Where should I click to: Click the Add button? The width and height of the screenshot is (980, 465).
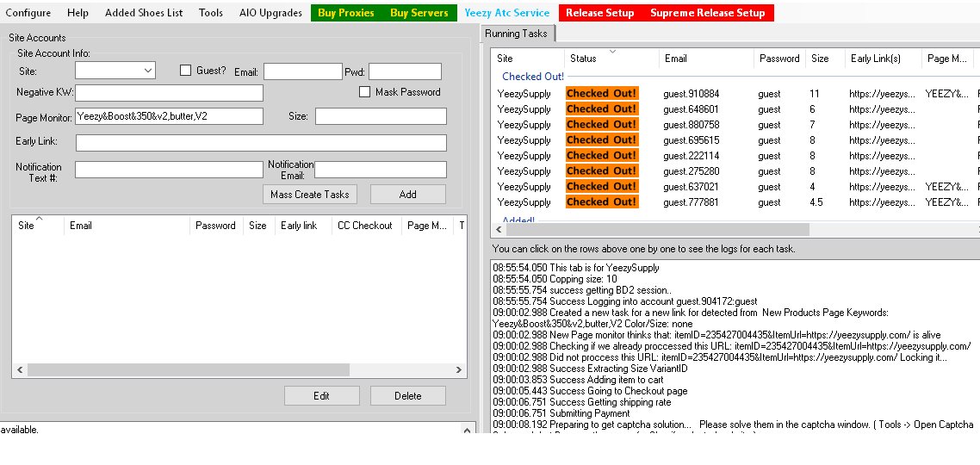pos(408,195)
